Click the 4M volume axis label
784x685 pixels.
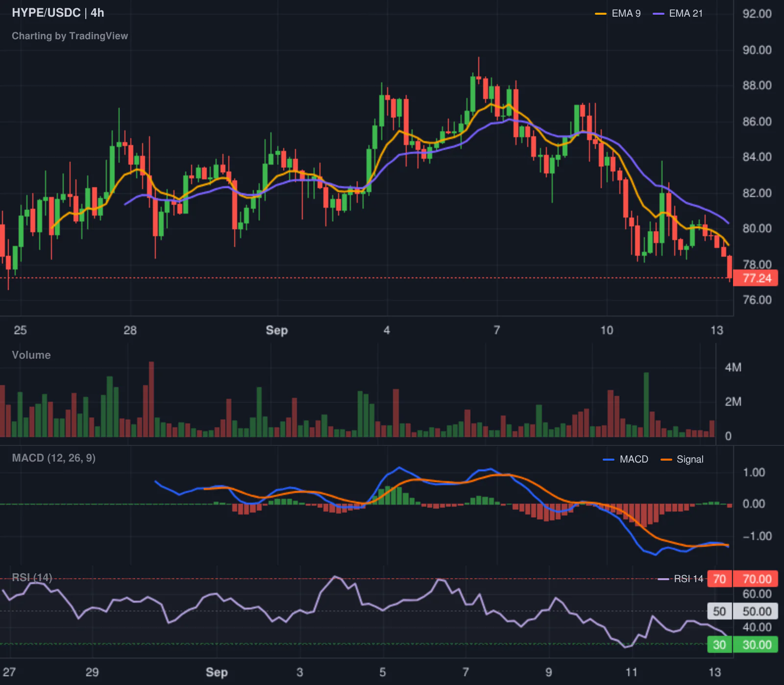[x=733, y=367]
